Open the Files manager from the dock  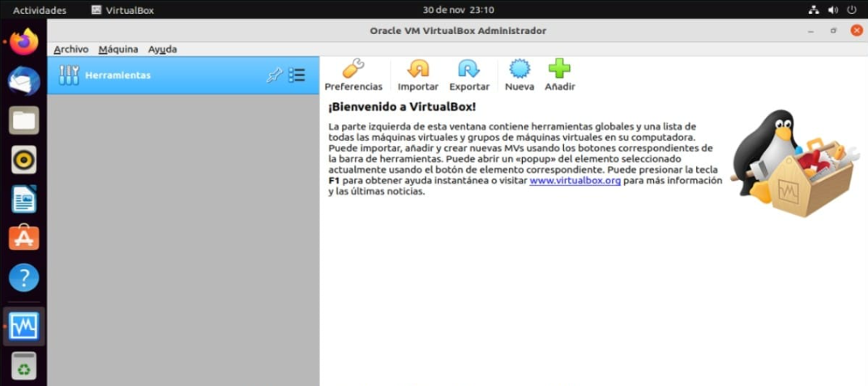(24, 120)
